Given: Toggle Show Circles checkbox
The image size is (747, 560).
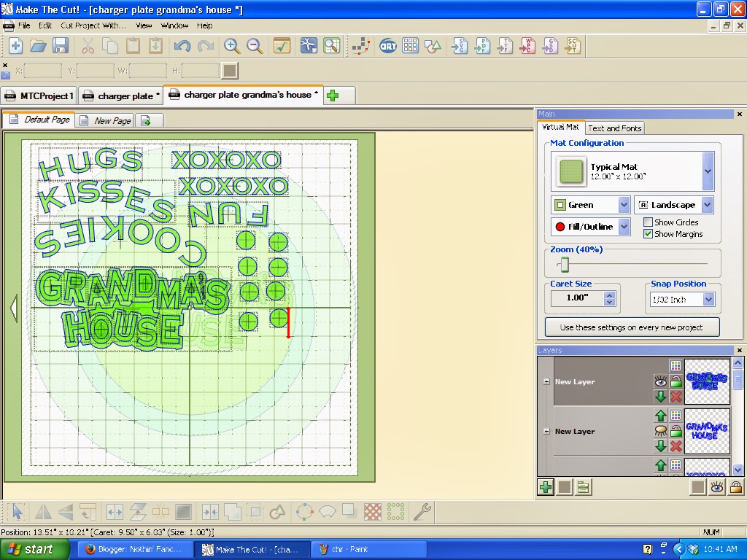Looking at the screenshot, I should (648, 222).
